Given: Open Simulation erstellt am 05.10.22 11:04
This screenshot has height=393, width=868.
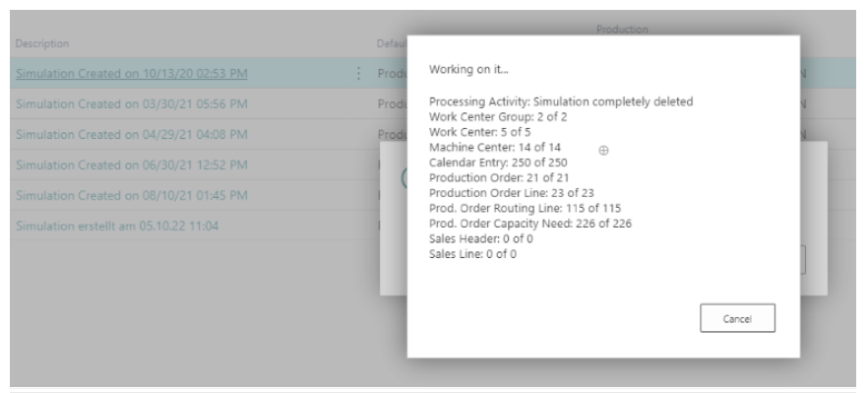Looking at the screenshot, I should (x=117, y=226).
